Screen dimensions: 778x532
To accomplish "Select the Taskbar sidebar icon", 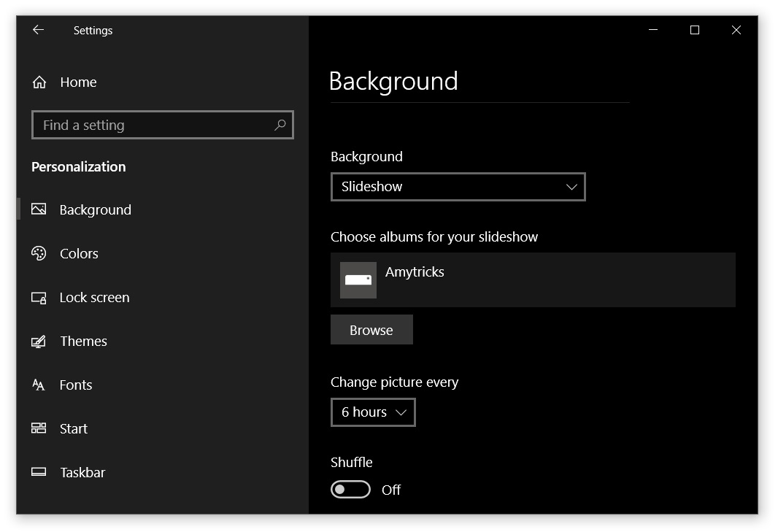I will [39, 472].
